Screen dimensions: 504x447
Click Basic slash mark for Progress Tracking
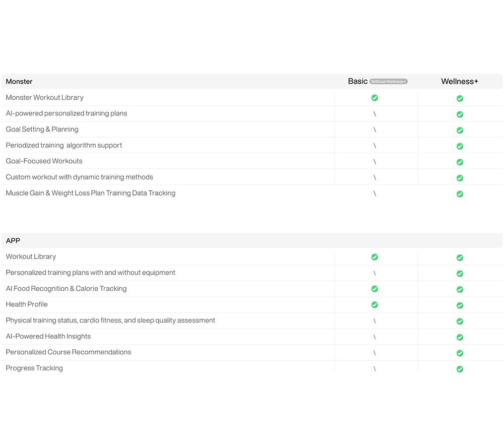click(374, 368)
